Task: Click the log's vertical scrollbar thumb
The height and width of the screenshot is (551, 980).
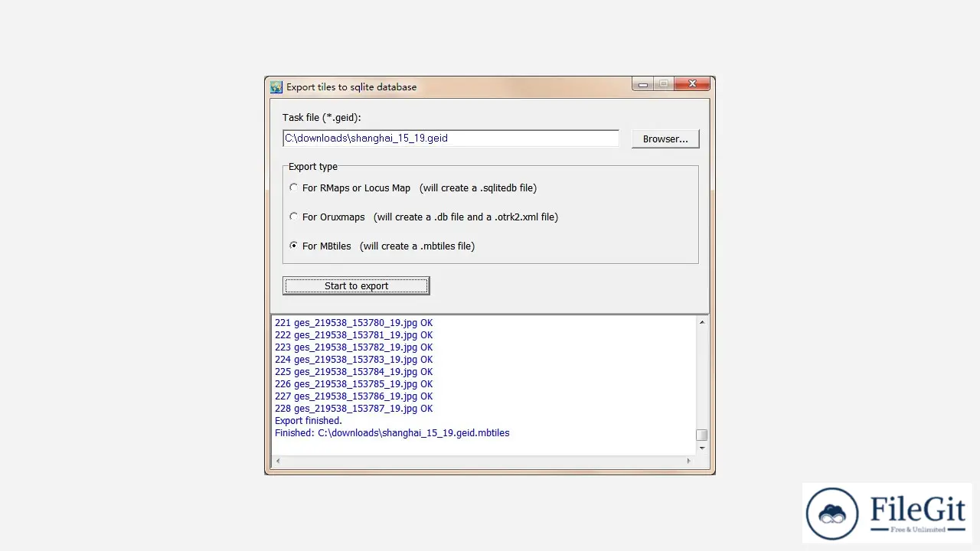Action: tap(702, 435)
